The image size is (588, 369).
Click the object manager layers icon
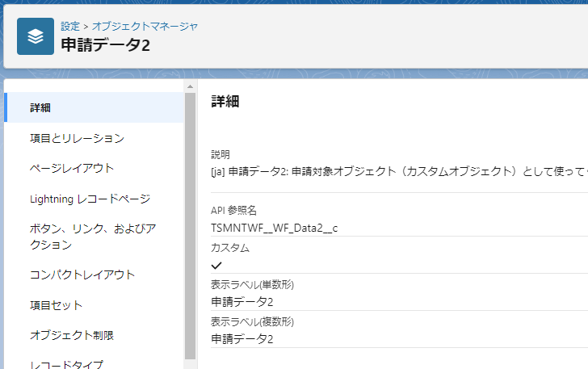(x=36, y=36)
